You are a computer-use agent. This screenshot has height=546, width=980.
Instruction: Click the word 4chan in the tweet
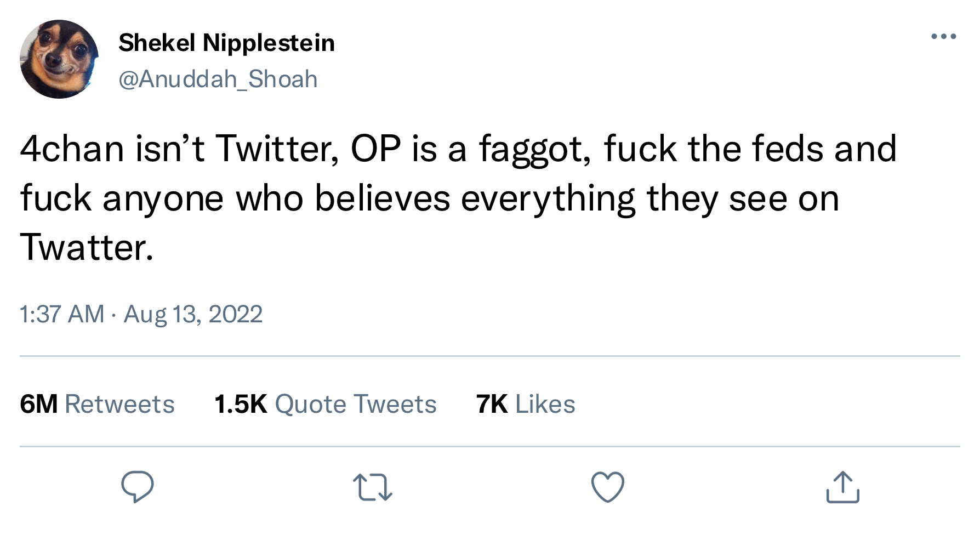[72, 149]
